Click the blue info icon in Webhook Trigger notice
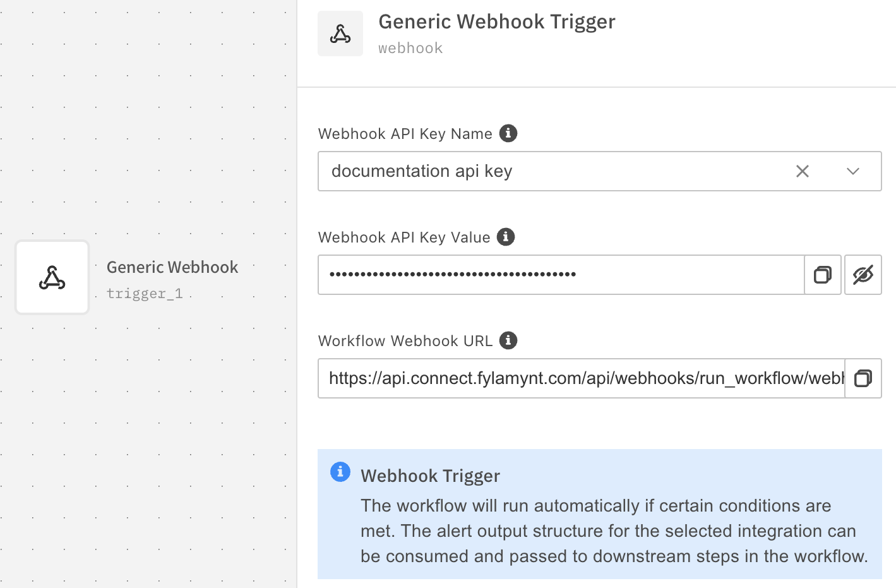The height and width of the screenshot is (588, 896). tap(340, 472)
